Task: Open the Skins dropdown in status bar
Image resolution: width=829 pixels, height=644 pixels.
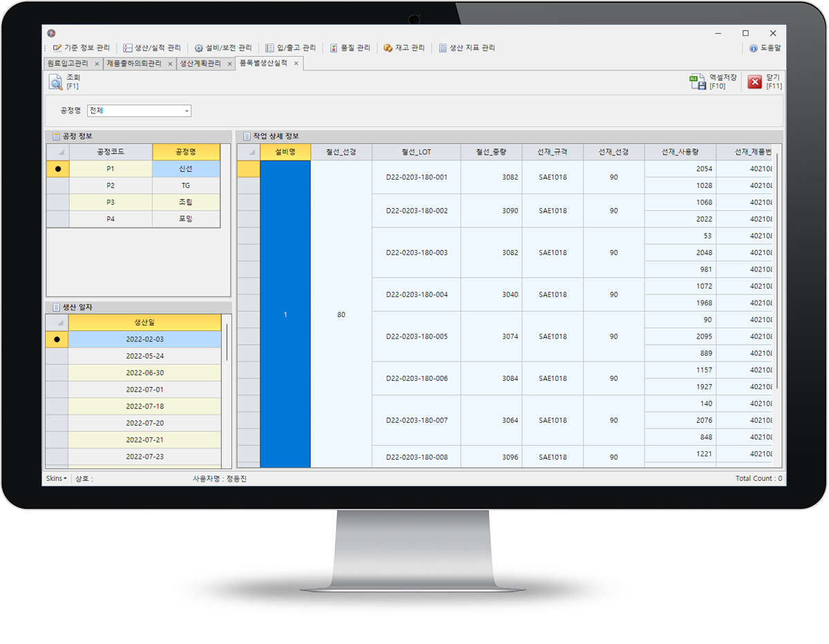Action: click(x=56, y=478)
